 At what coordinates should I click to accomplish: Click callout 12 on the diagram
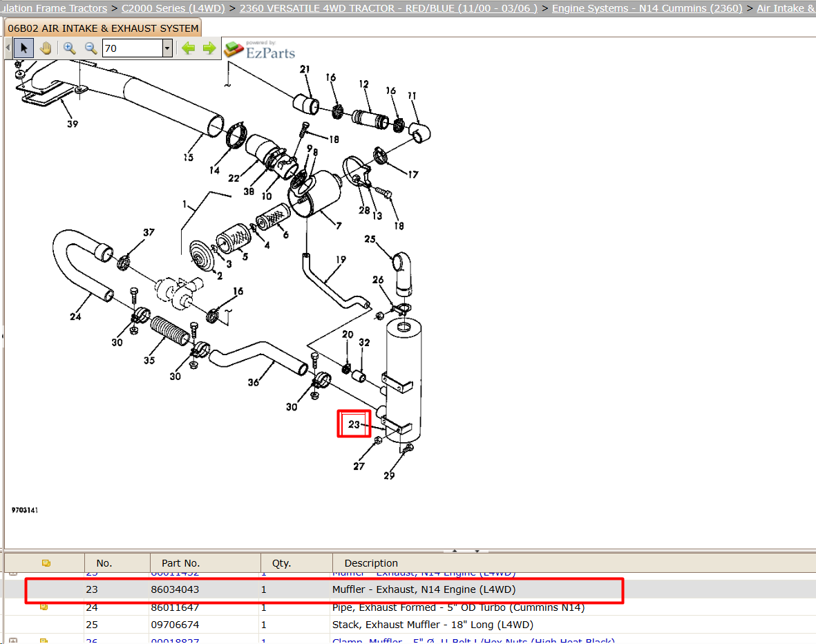coord(363,84)
